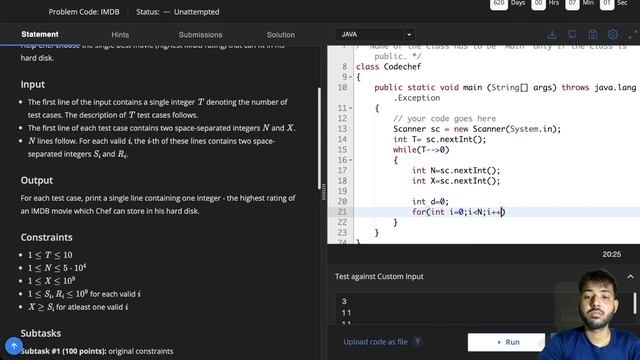Click the 'int T= sc.nextInt();' line
This screenshot has height=360, width=640.
coord(440,140)
